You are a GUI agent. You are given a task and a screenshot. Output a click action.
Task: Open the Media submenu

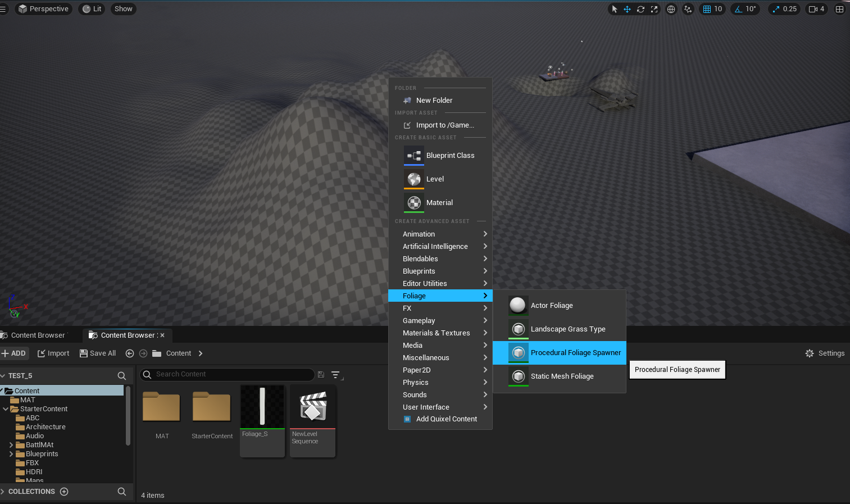click(440, 346)
